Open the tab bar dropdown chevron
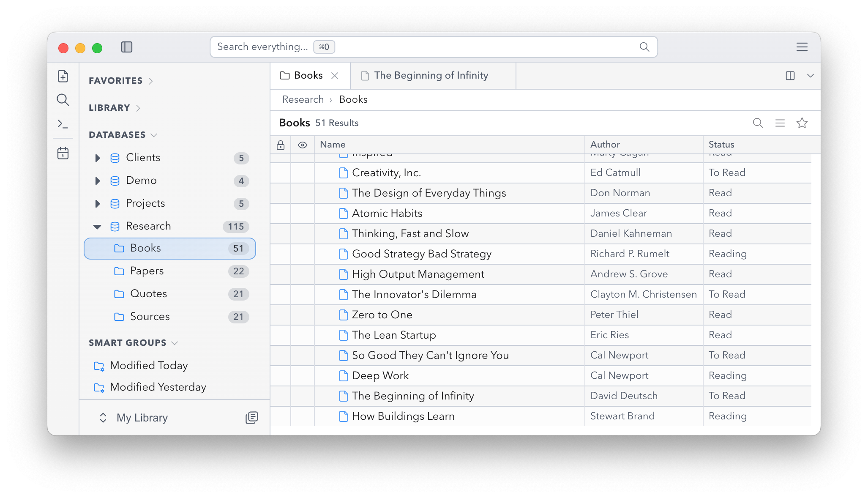 pyautogui.click(x=810, y=76)
